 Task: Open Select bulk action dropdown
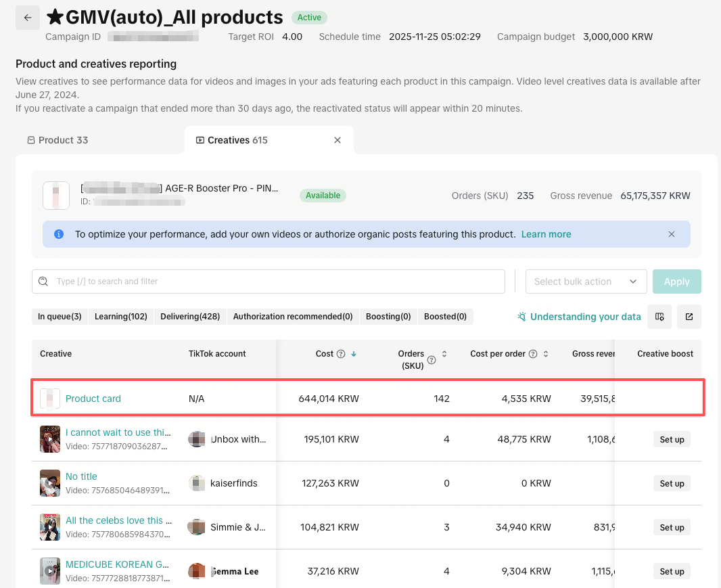[x=586, y=281]
